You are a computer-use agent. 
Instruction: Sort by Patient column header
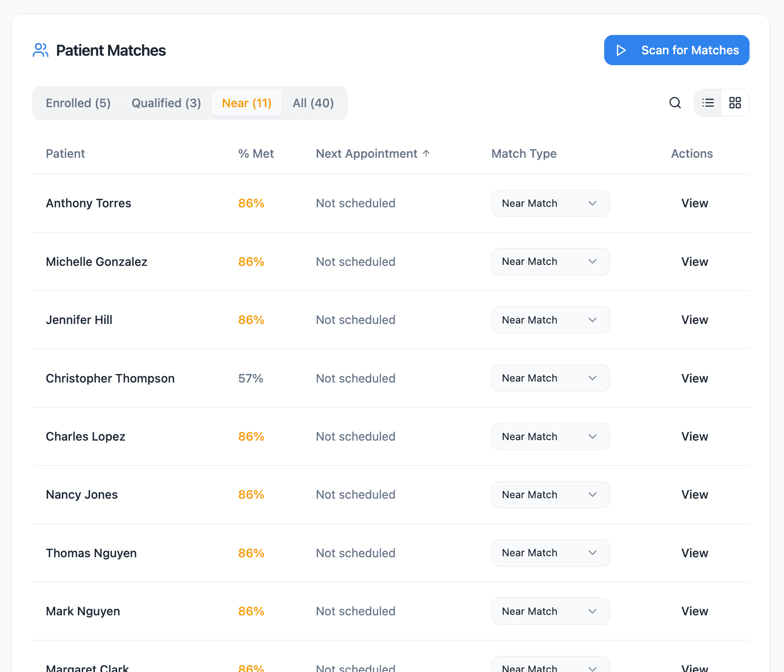pos(65,153)
